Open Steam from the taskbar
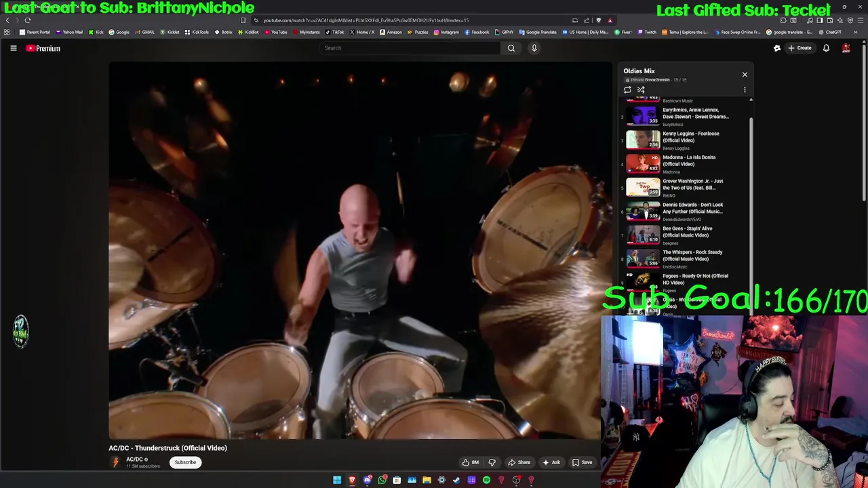 pos(456,480)
